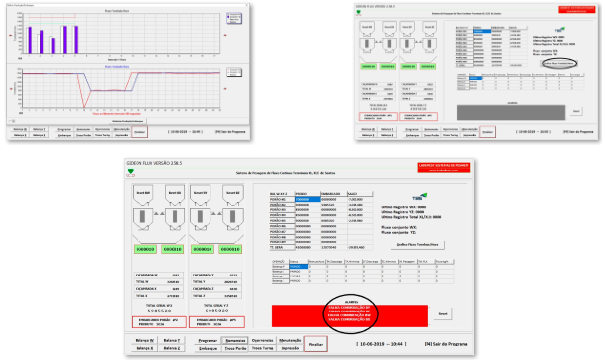
Task: Toggle the checkbox below the chart window
Action: pos(10,121)
